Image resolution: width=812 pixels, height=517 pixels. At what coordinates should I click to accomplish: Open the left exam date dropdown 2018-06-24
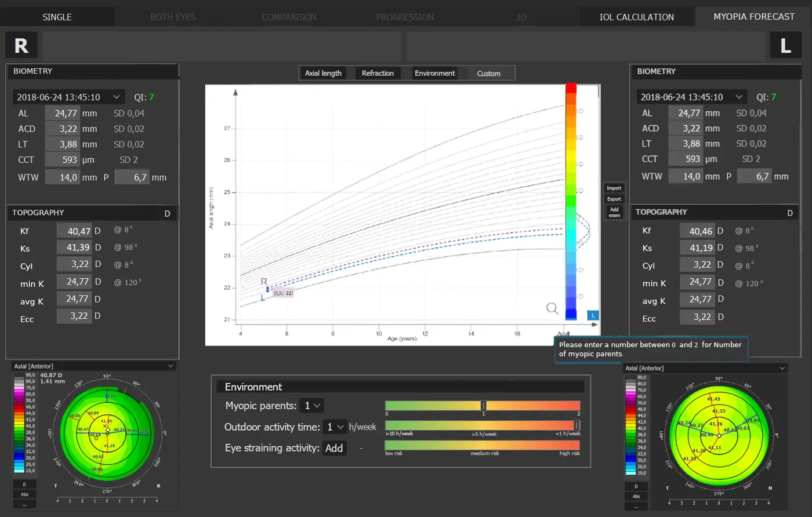tap(68, 97)
